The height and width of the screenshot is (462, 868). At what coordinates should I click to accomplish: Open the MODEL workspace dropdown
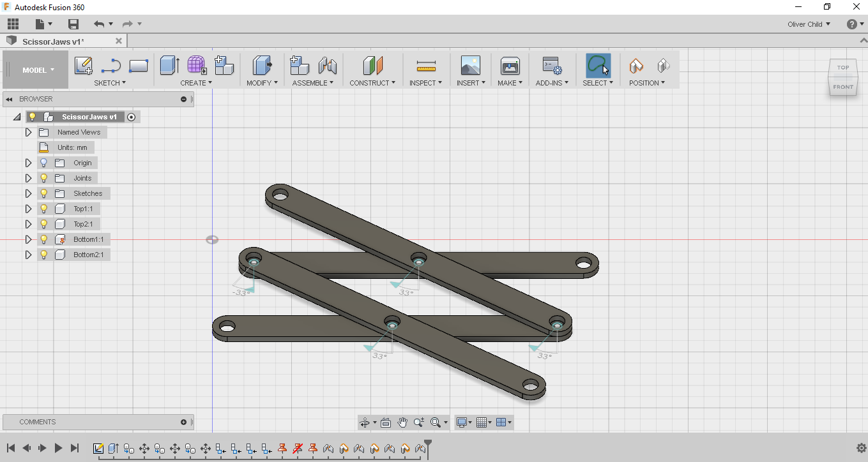36,70
